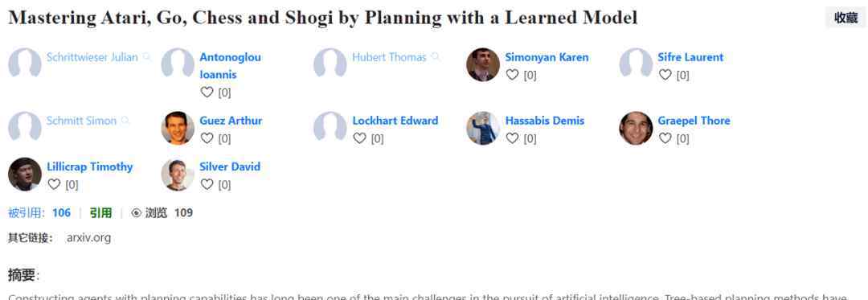Click search icon beside Schmitt Simon
The height and width of the screenshot is (300, 868).
(x=125, y=120)
